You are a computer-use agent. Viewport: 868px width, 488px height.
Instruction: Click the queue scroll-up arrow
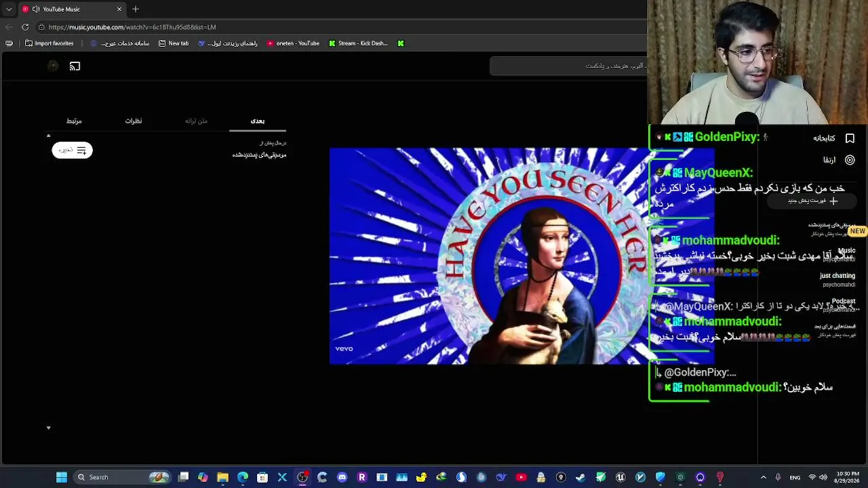point(48,136)
